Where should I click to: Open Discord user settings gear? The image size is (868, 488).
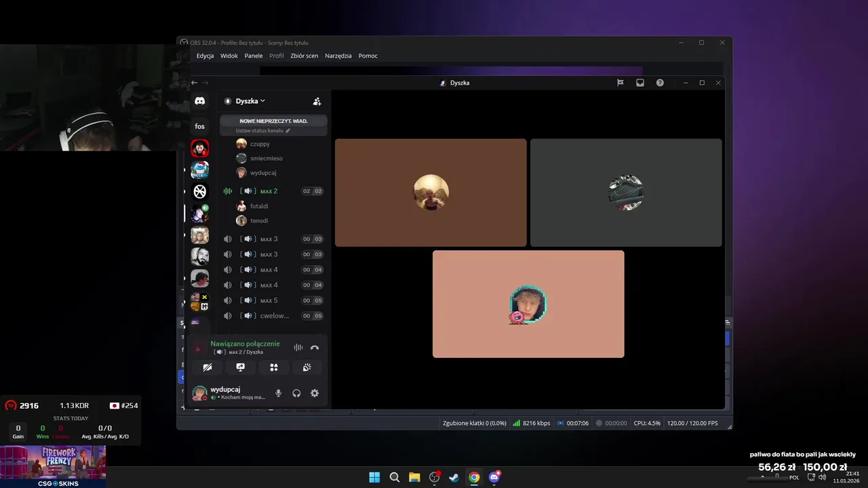pyautogui.click(x=315, y=393)
